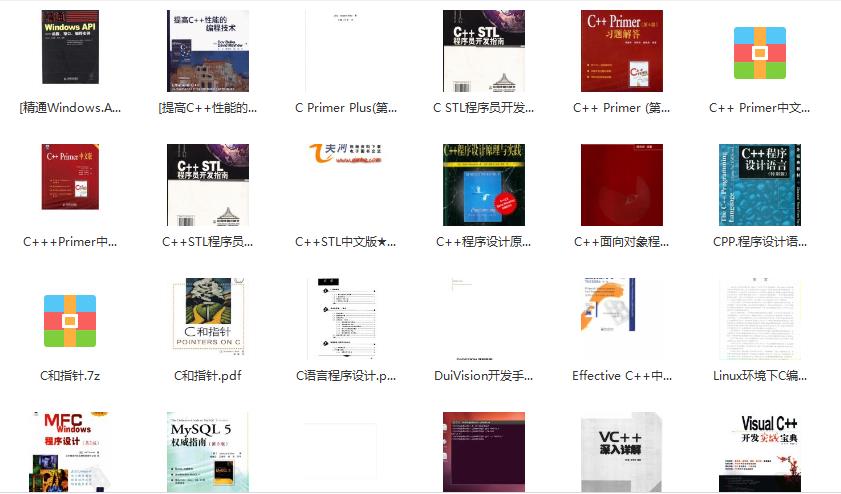Open the 天网 logo thumbnail of C++STL中文版
This screenshot has height=494, width=841.
point(346,153)
